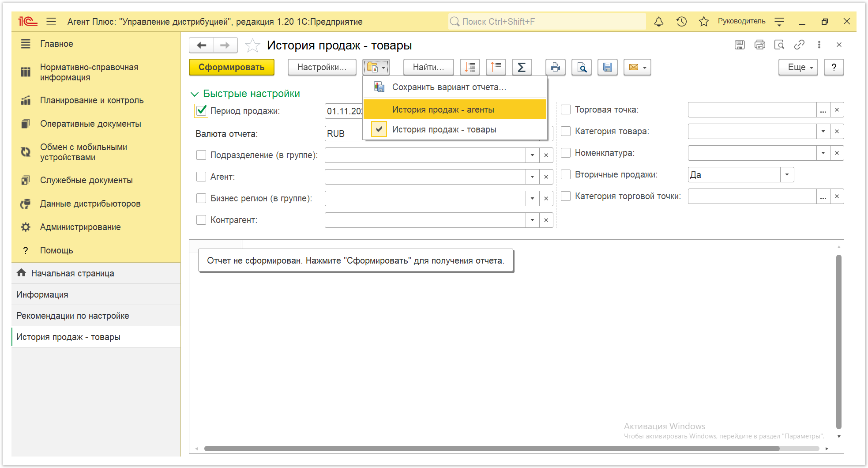Toggle Период продажи checkbox
The height and width of the screenshot is (468, 868).
pyautogui.click(x=201, y=111)
